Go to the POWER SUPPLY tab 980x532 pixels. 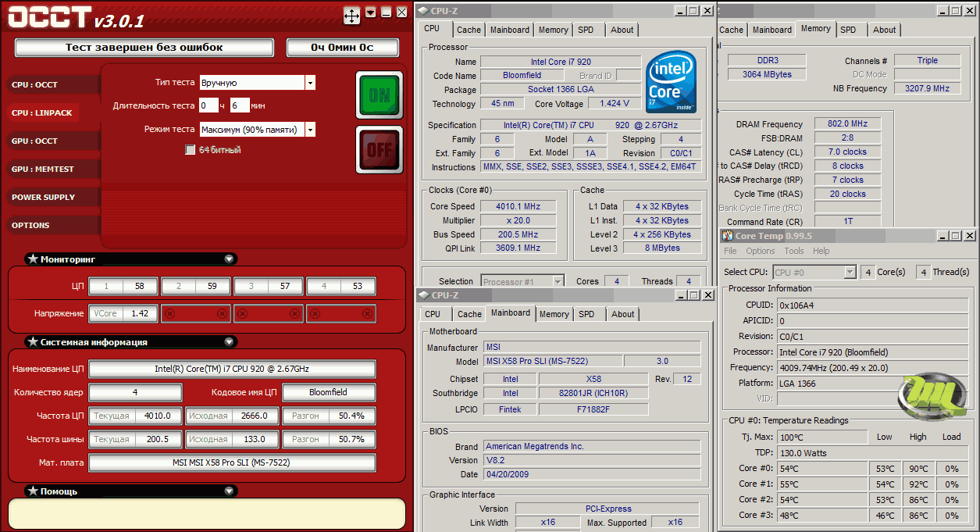click(44, 197)
